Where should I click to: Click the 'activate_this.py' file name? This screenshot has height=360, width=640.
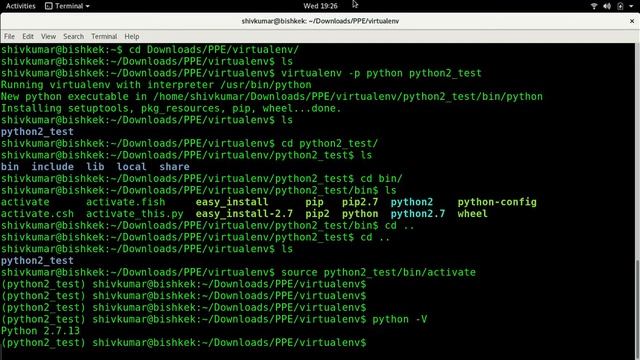click(x=135, y=214)
